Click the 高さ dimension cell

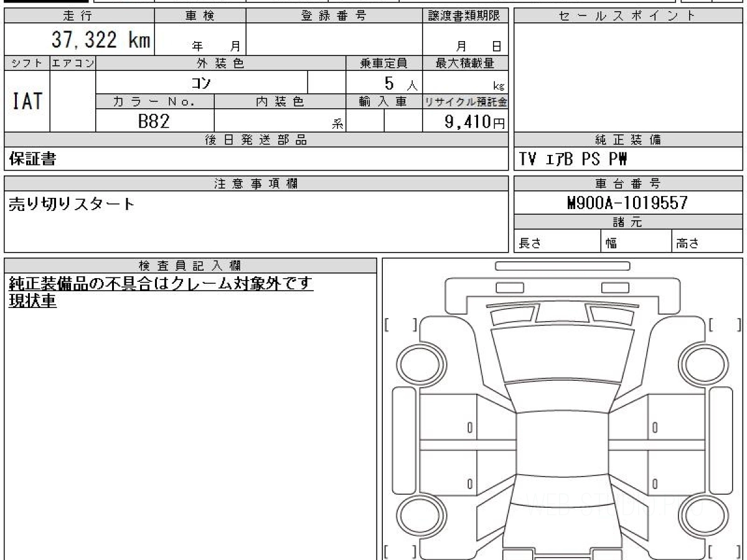[707, 241]
